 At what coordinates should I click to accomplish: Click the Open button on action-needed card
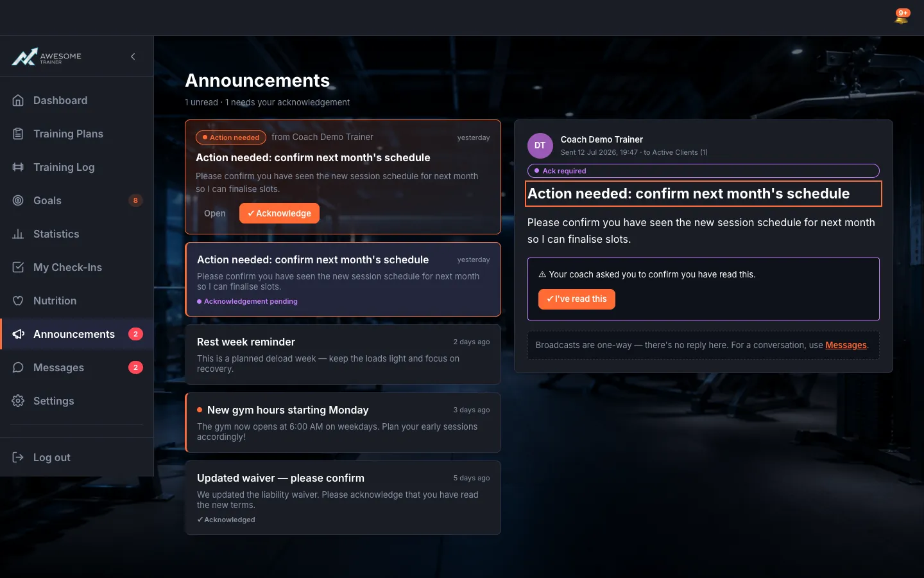coord(215,213)
